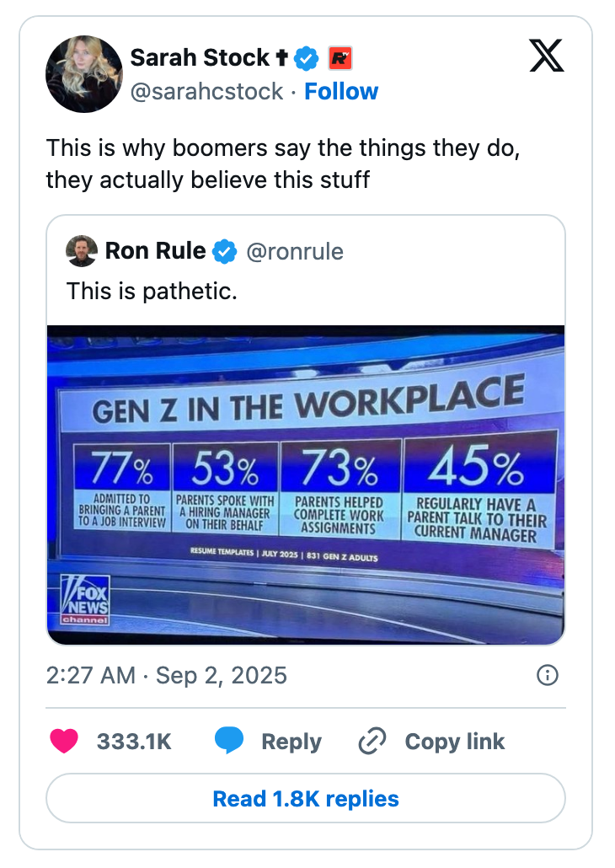This screenshot has height=868, width=615.
Task: Click Sarah Stock's profile picture
Action: pos(84,74)
